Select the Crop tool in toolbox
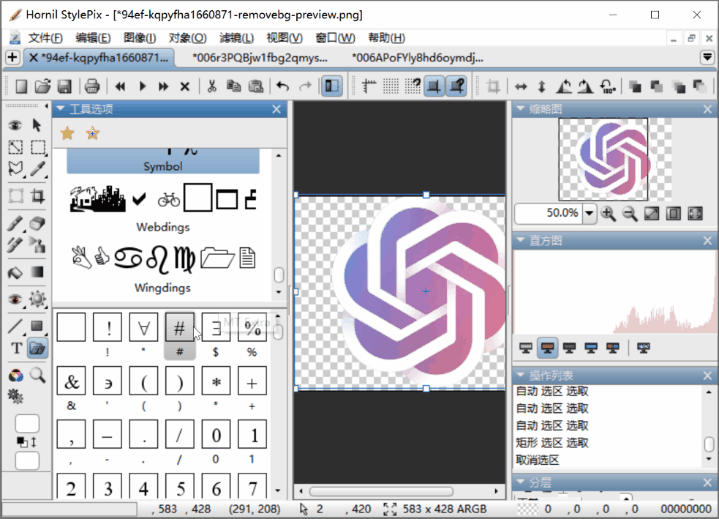719x519 pixels. 38,196
